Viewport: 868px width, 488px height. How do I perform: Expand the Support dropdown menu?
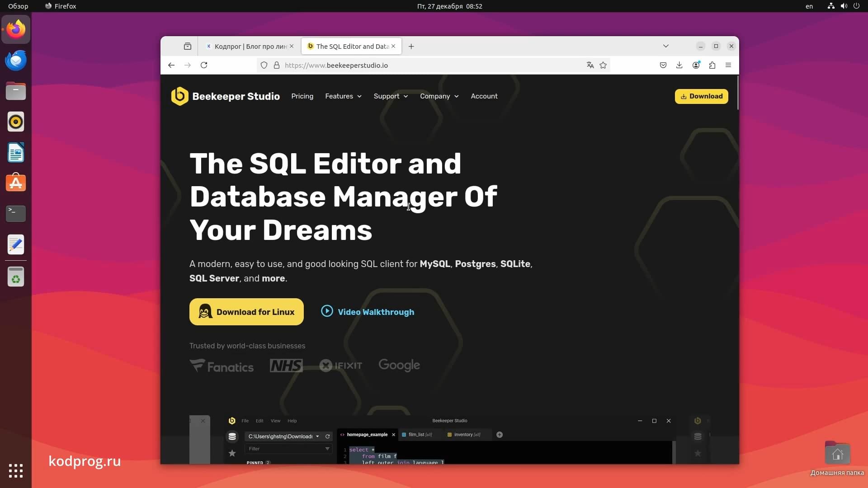pyautogui.click(x=391, y=96)
